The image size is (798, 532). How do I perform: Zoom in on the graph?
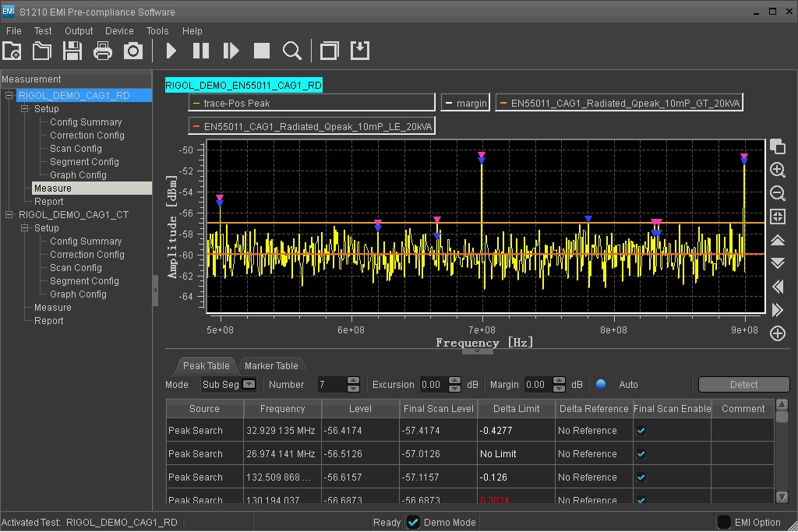pyautogui.click(x=777, y=170)
